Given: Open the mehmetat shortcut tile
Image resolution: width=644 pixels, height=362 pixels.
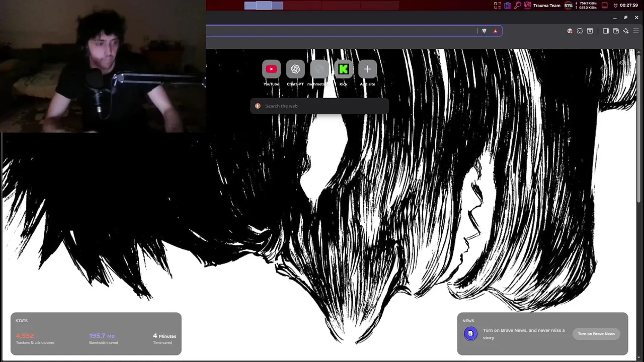Looking at the screenshot, I should coord(319,69).
